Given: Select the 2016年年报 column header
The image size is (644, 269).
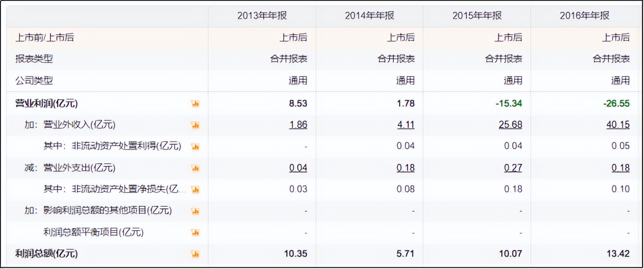Looking at the screenshot, I should (585, 16).
